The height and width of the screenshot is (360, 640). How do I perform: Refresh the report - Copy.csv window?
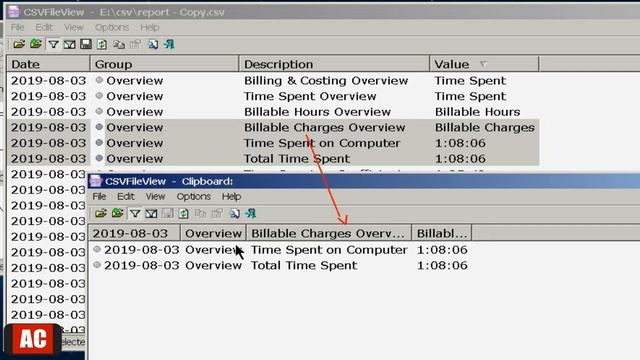[102, 44]
